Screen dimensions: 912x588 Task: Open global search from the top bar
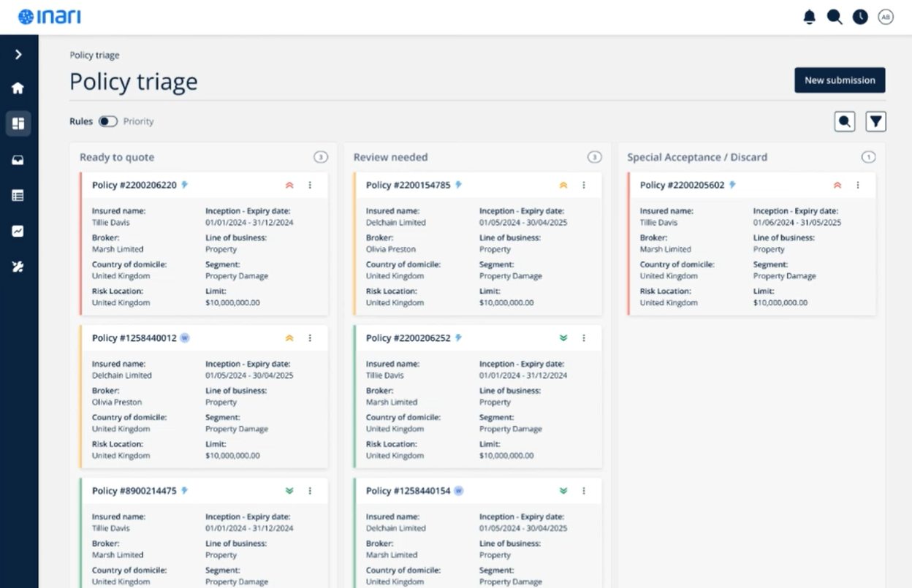tap(835, 16)
